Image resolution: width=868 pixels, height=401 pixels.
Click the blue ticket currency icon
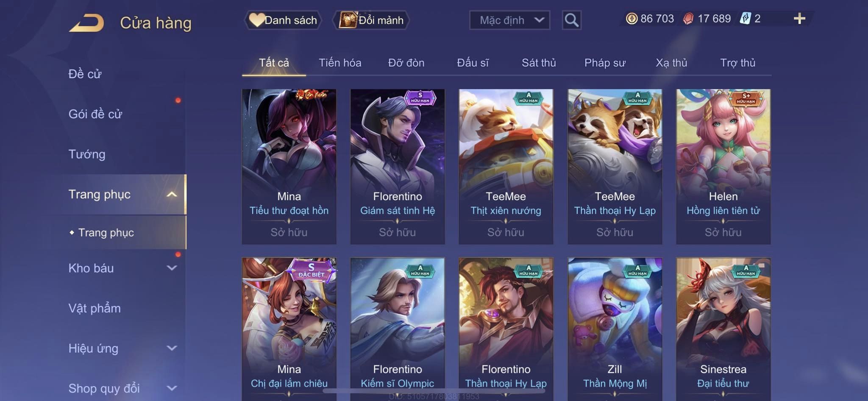point(745,19)
